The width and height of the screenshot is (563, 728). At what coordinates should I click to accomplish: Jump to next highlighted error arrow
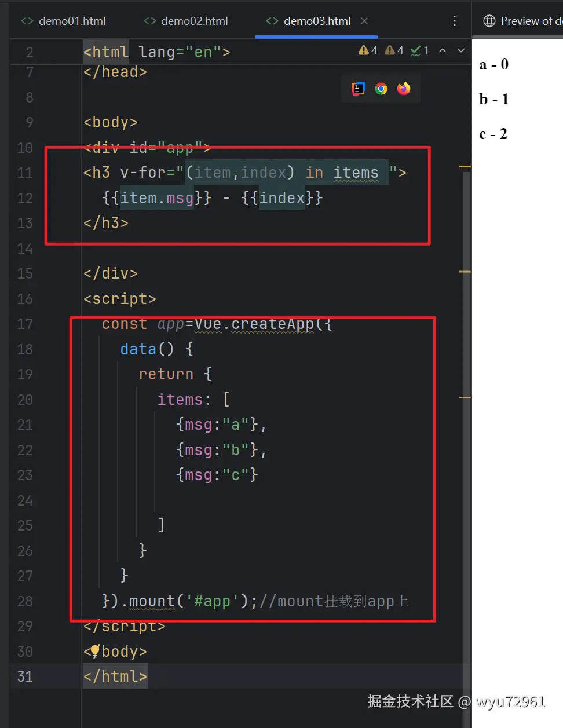pyautogui.click(x=461, y=51)
